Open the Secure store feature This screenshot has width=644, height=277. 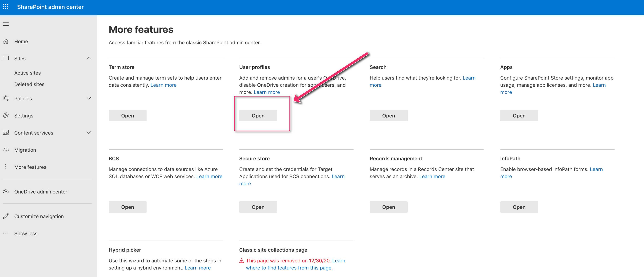[x=258, y=207]
